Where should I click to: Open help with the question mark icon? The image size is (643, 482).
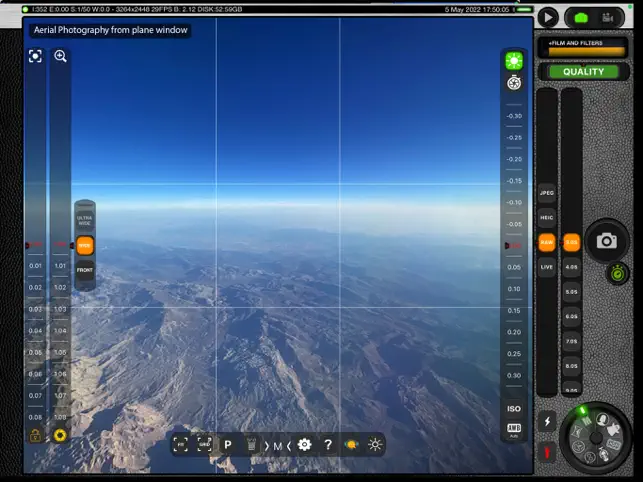coord(327,445)
